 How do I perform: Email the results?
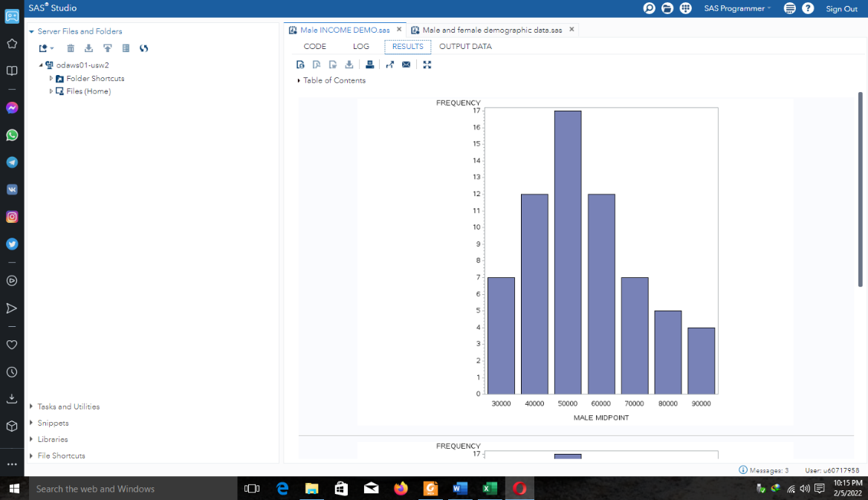click(x=406, y=65)
